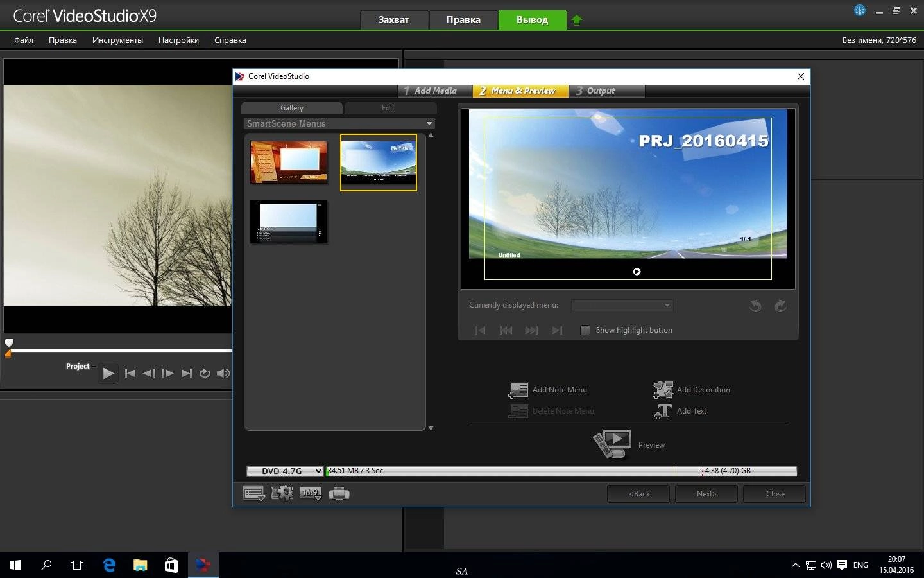Choose the dark list menu template thumbnail
Viewport: 924px width, 578px height.
[x=289, y=222]
